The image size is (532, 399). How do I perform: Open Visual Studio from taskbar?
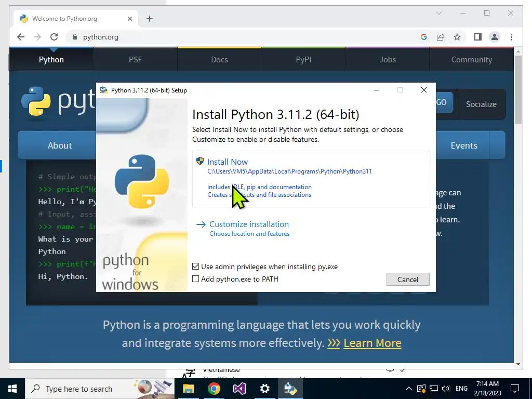[x=239, y=389]
